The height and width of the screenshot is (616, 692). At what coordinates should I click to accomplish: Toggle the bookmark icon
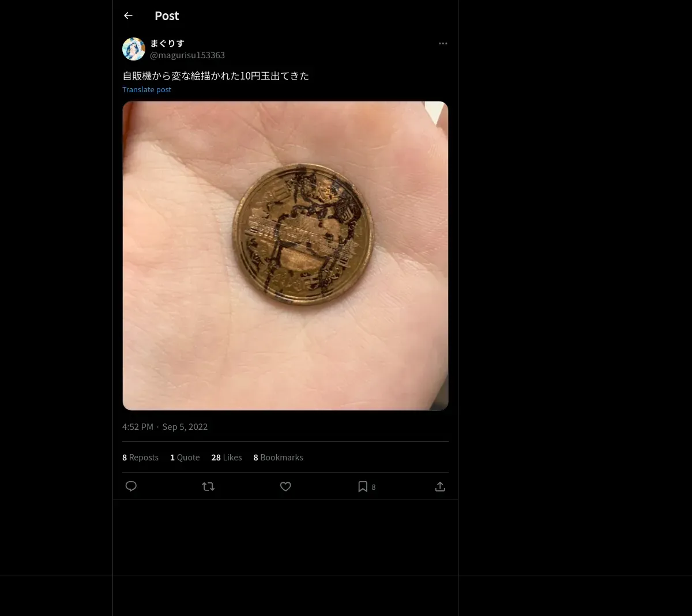(x=363, y=486)
